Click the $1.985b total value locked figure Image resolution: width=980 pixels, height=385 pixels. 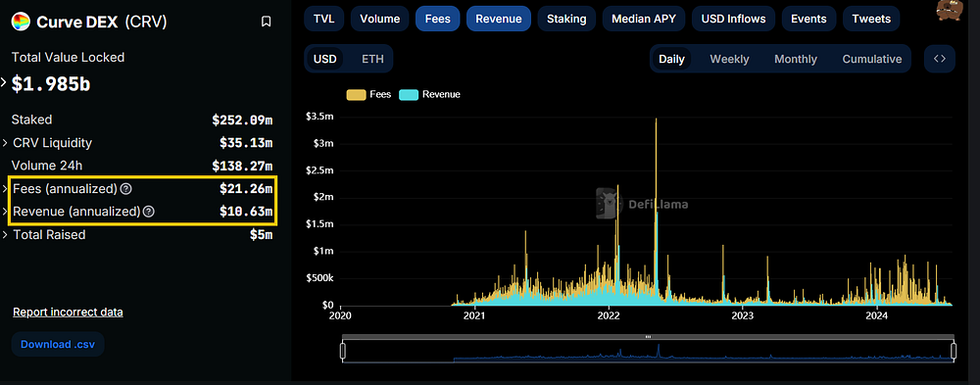click(x=51, y=83)
